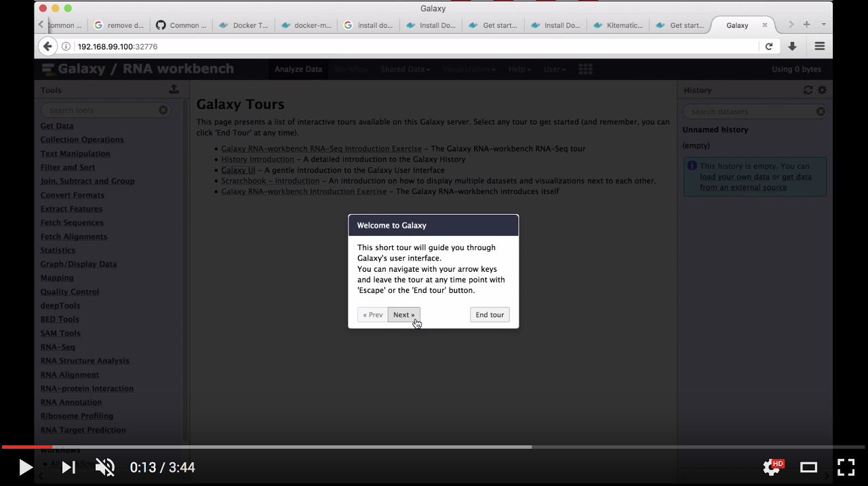The width and height of the screenshot is (868, 486).
Task: Switch to the remove d... browser tab
Action: tap(119, 25)
